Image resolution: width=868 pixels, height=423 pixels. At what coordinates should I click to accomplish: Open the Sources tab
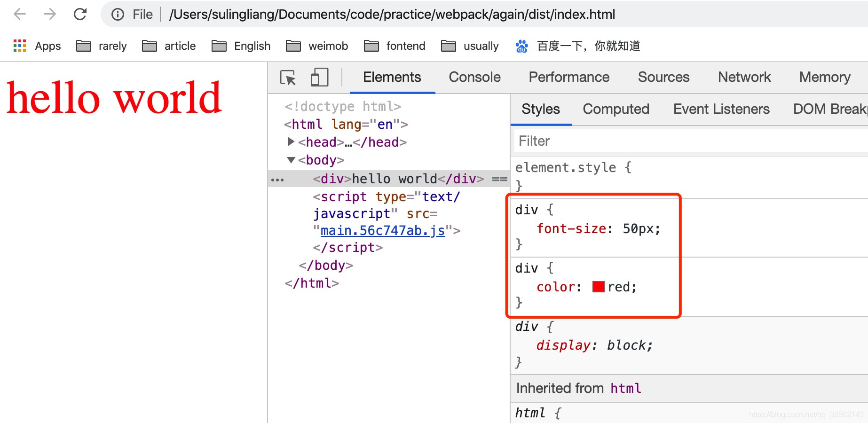point(663,77)
